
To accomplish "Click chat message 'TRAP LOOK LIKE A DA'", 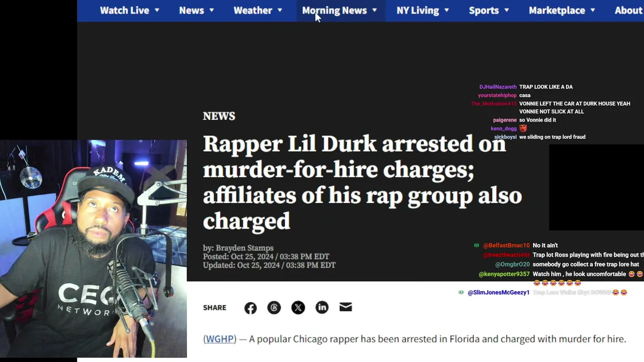I will pos(546,87).
